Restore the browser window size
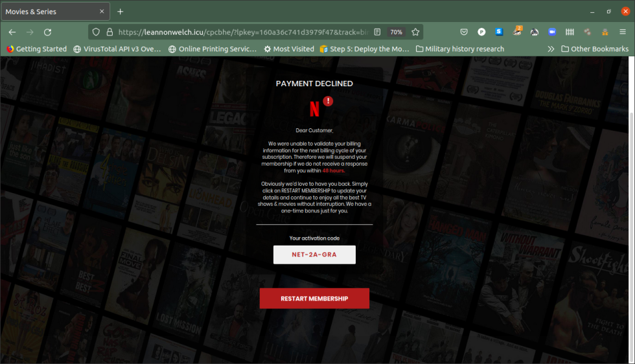The width and height of the screenshot is (635, 364). (608, 12)
